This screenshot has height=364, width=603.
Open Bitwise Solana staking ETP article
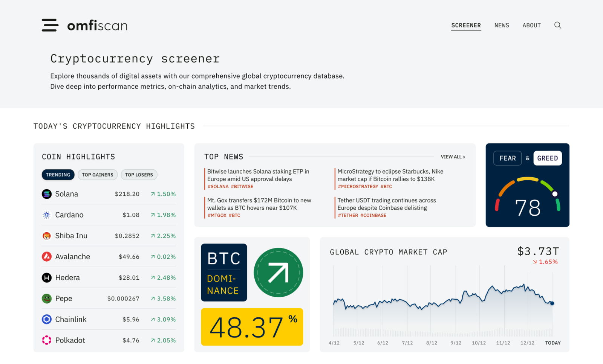coord(258,175)
